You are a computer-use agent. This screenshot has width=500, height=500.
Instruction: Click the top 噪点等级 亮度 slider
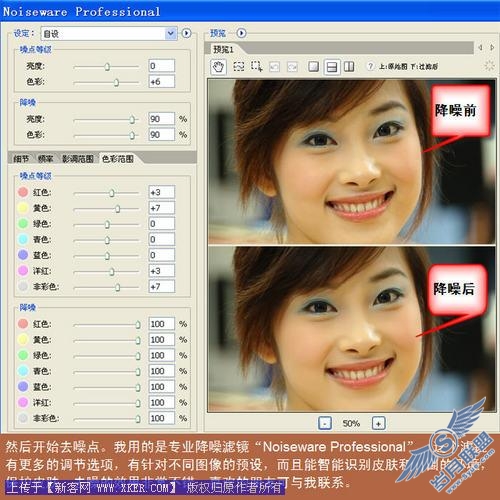point(106,67)
